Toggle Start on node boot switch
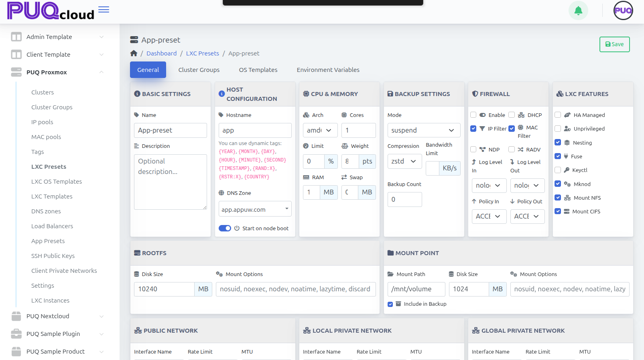This screenshot has height=360, width=644. (225, 228)
